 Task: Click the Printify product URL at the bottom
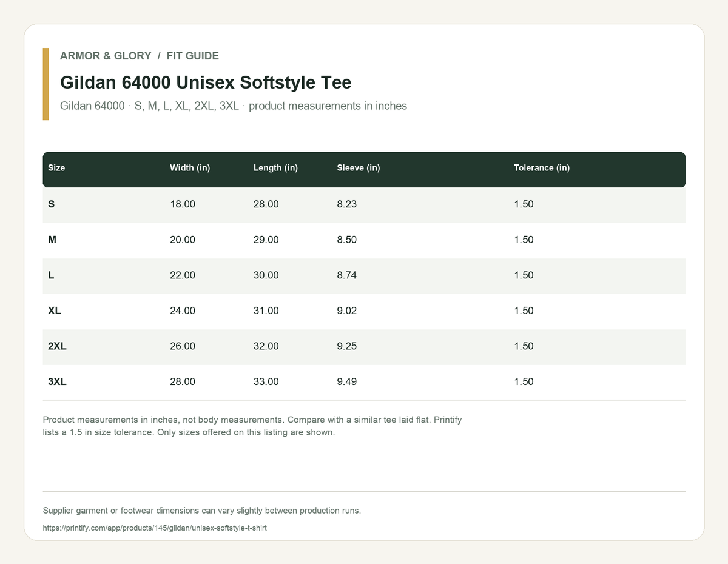point(155,528)
